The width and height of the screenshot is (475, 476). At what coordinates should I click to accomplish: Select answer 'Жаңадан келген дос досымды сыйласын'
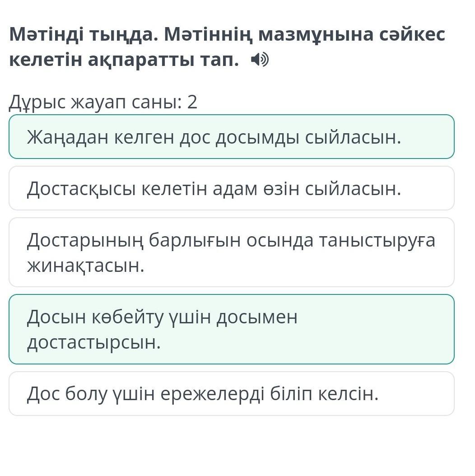[232, 136]
